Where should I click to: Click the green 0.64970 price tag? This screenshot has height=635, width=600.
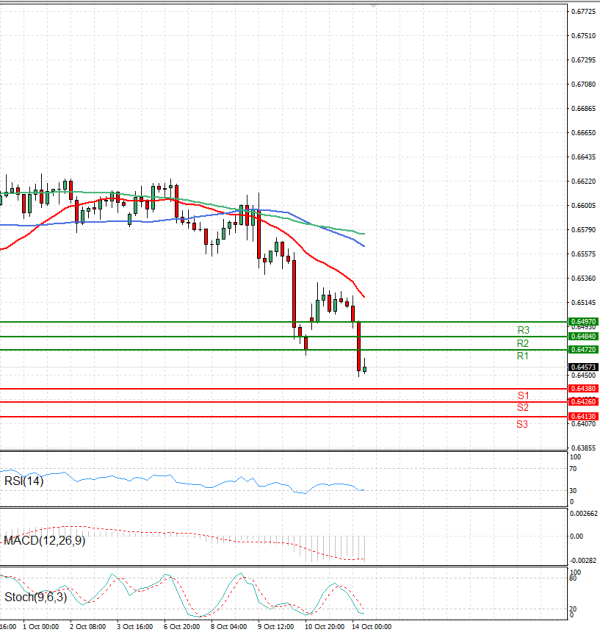tap(583, 322)
